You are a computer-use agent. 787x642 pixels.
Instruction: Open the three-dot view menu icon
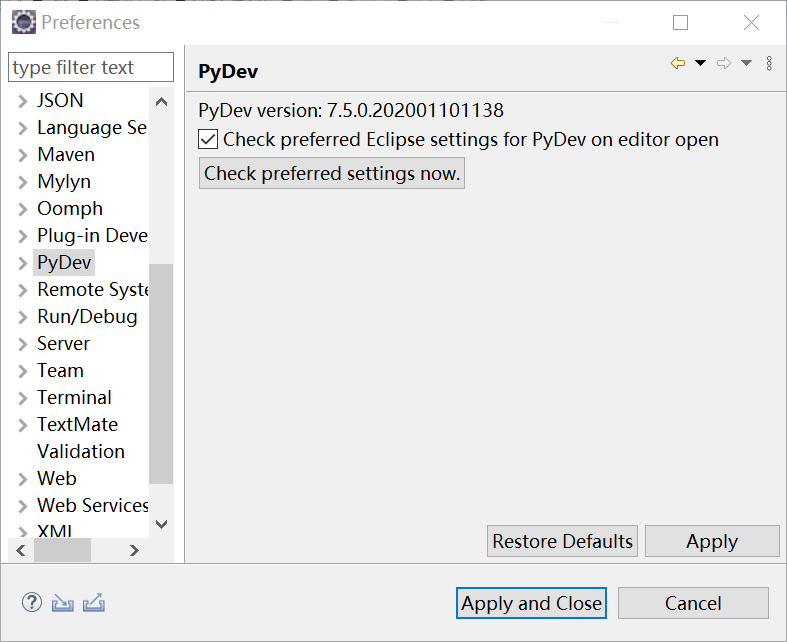coord(769,64)
